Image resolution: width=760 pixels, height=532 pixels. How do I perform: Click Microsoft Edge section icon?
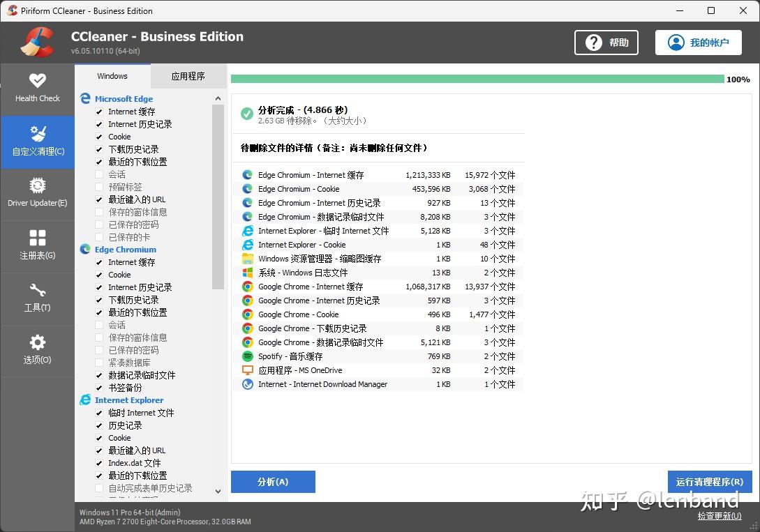tap(85, 99)
